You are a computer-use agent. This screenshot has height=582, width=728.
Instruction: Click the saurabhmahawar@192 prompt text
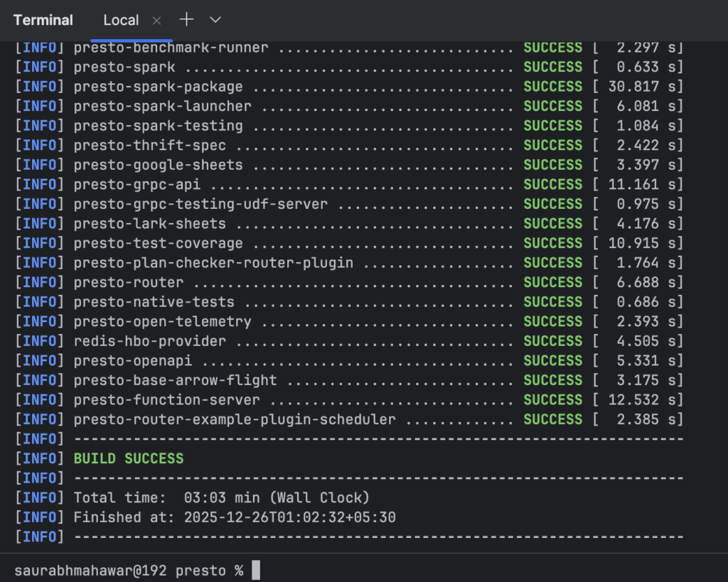pos(91,570)
